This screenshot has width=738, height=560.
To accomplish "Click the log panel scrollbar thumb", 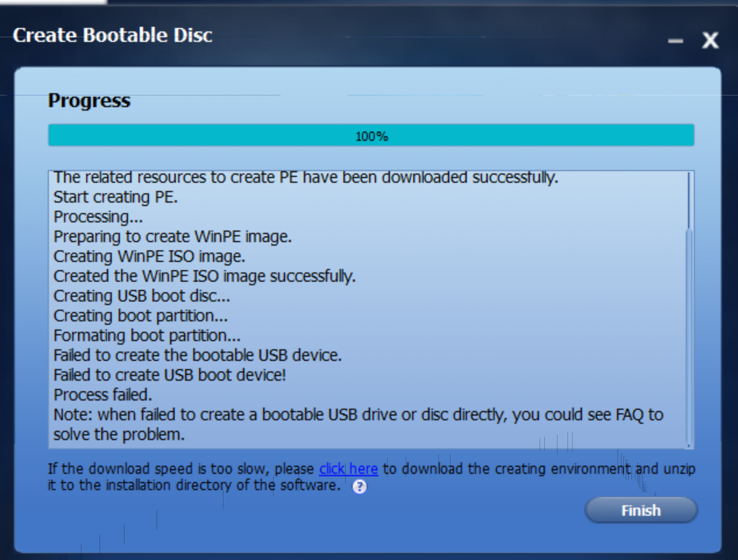I will [689, 336].
